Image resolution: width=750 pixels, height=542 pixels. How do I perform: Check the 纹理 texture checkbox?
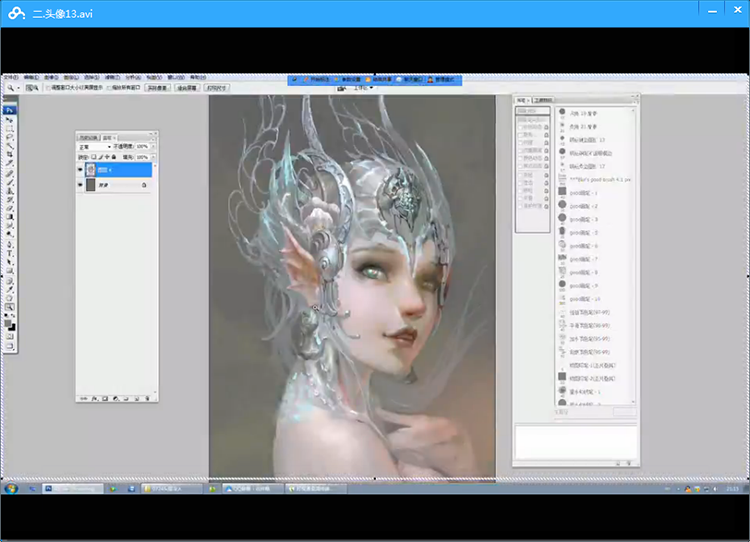520,143
